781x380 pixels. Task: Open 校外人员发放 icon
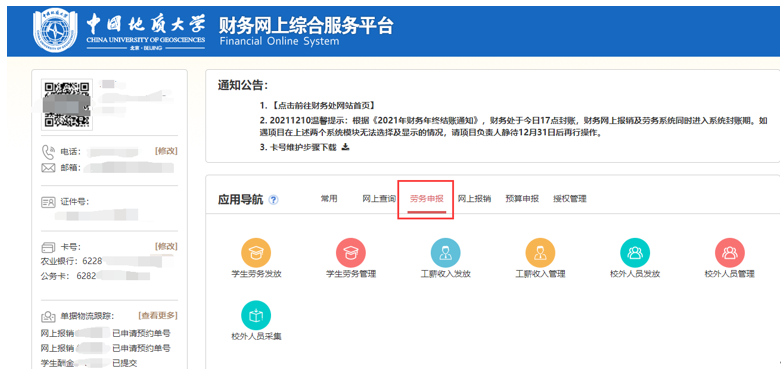pos(635,252)
